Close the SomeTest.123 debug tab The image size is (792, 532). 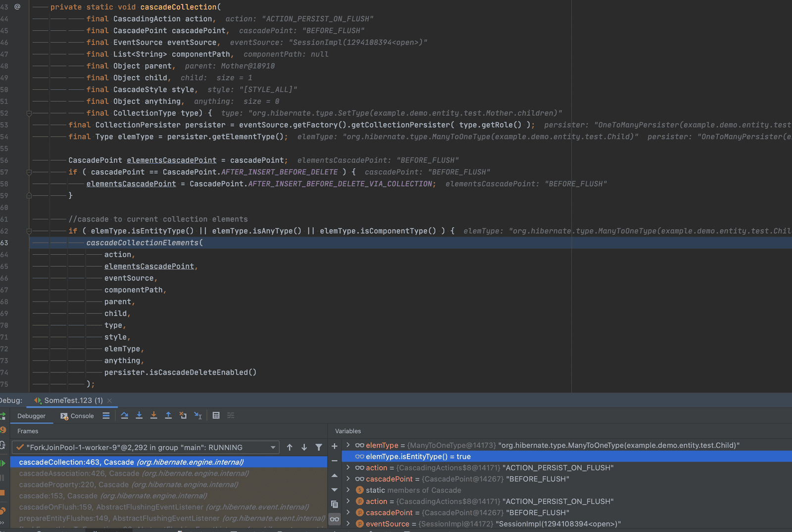click(110, 400)
